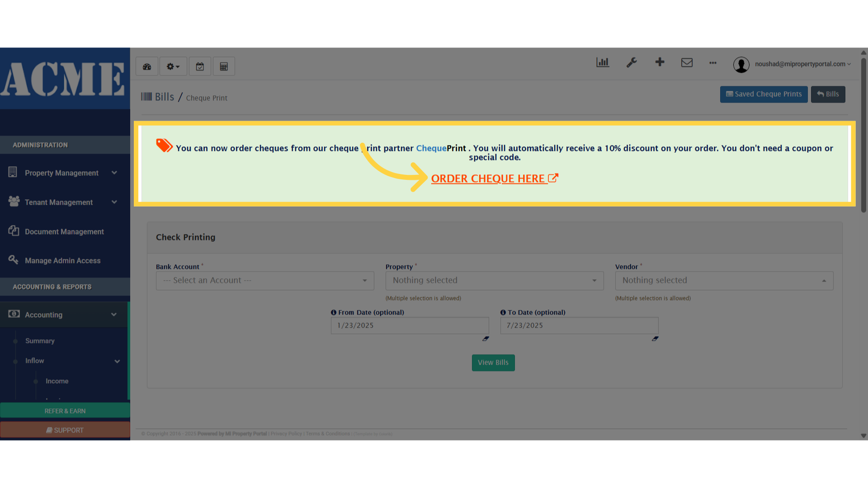Open the Property multi-select dropdown
Viewport: 868px width, 488px height.
coord(494,281)
